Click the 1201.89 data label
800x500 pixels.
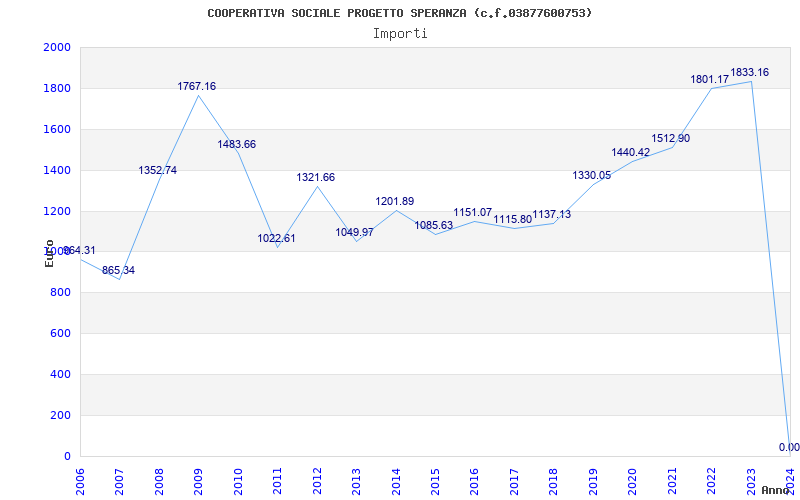395,202
